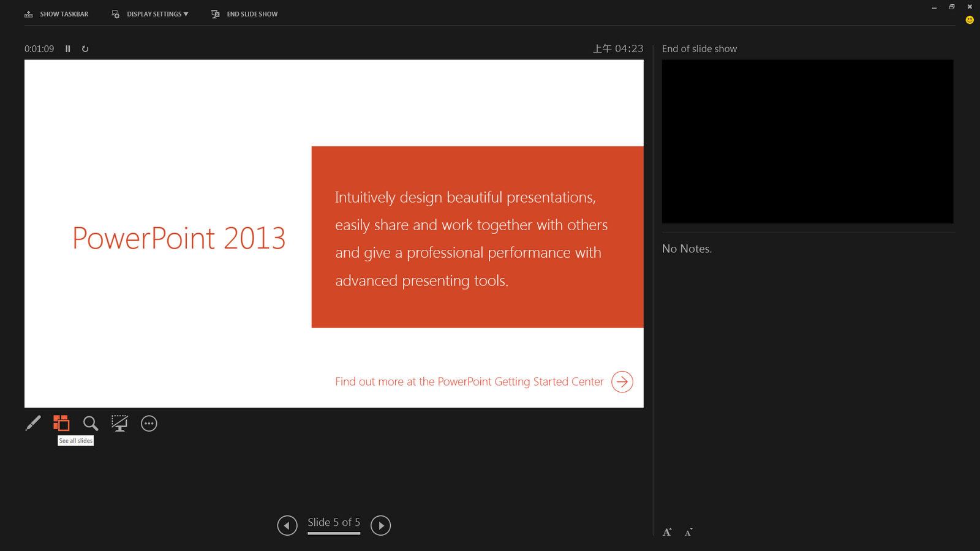Pause the presentation timer
Image resolution: width=980 pixels, height=551 pixels.
[x=68, y=49]
